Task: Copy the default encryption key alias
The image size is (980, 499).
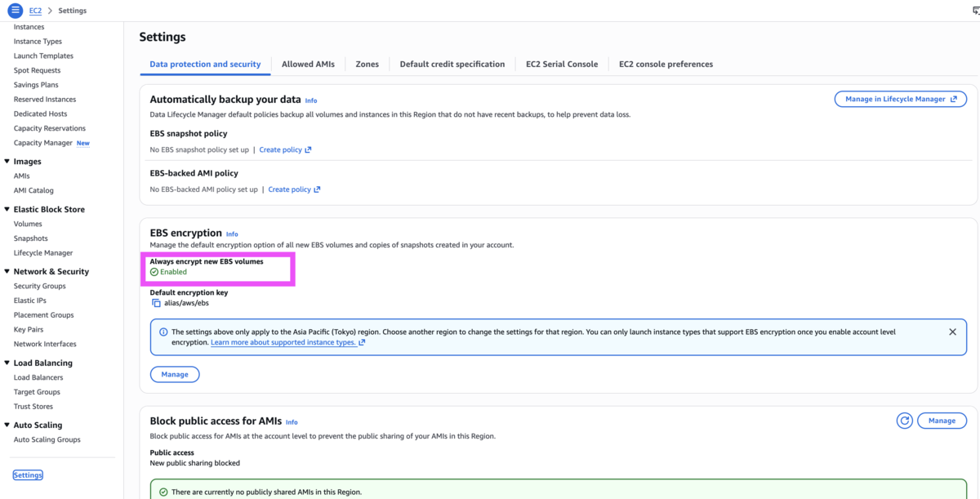Action: click(156, 303)
